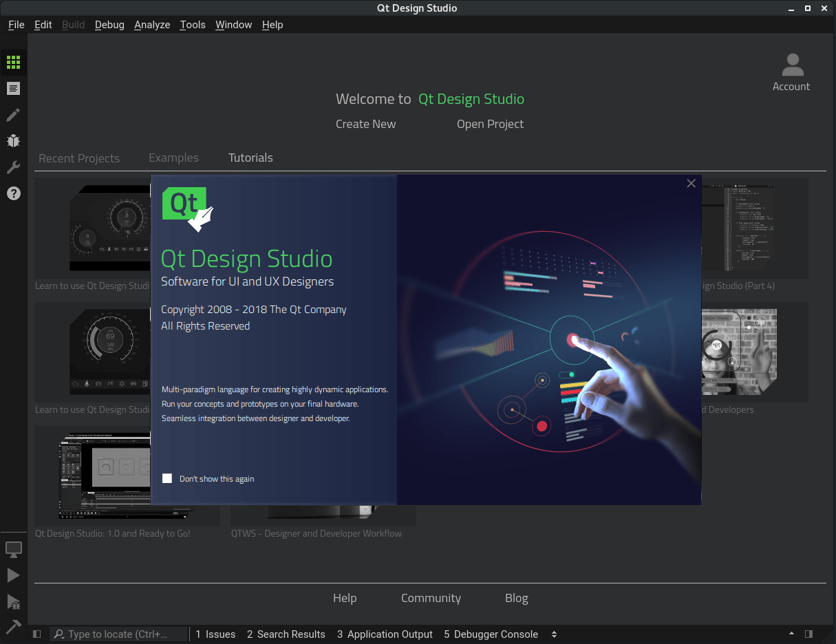The width and height of the screenshot is (836, 644).
Task: Open Debug mode bug icon
Action: (x=13, y=141)
